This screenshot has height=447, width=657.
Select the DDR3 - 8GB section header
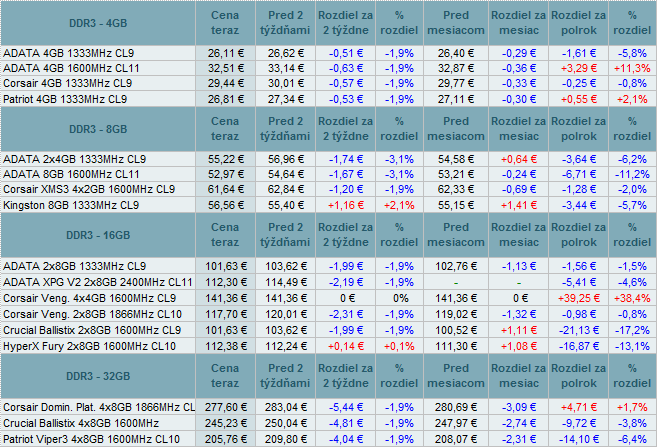[98, 129]
